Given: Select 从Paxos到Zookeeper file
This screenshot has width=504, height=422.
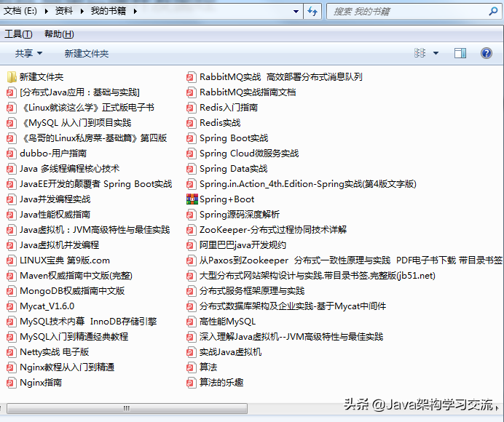Looking at the screenshot, I should pyautogui.click(x=350, y=260).
